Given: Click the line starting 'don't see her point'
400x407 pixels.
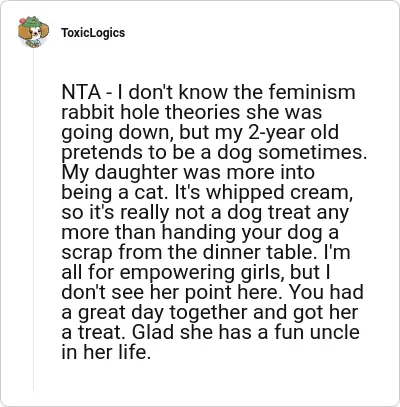Looking at the screenshot, I should pos(212,292).
